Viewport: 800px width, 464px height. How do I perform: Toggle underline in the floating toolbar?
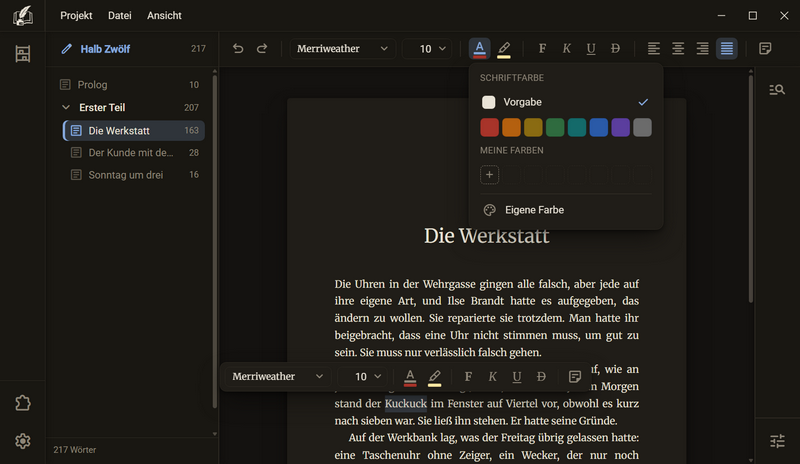(517, 377)
